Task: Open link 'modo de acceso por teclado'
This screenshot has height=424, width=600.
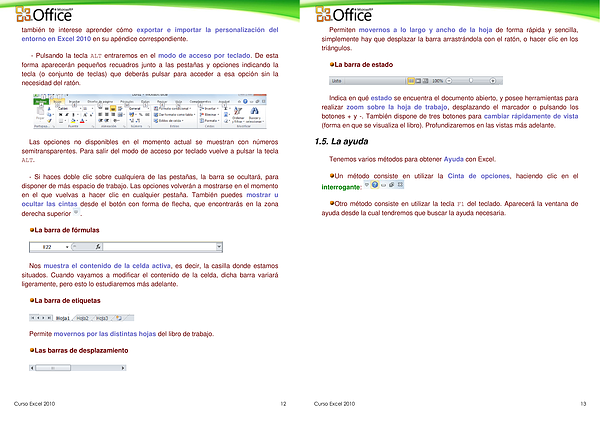Action: 204,55
